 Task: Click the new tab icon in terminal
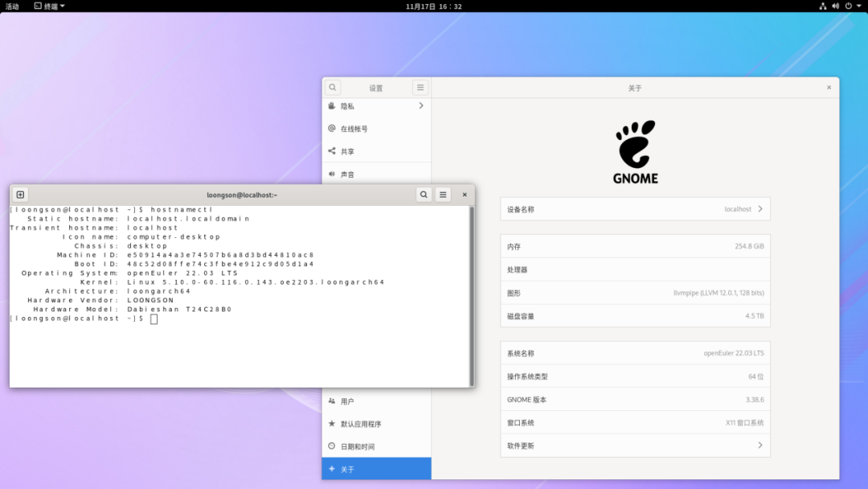point(20,195)
